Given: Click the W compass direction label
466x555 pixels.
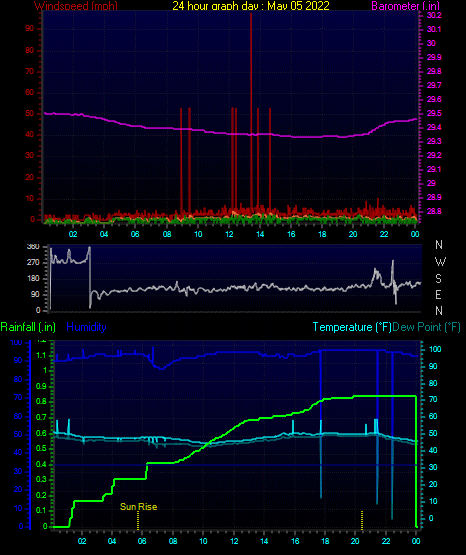Looking at the screenshot, I should coord(440,262).
